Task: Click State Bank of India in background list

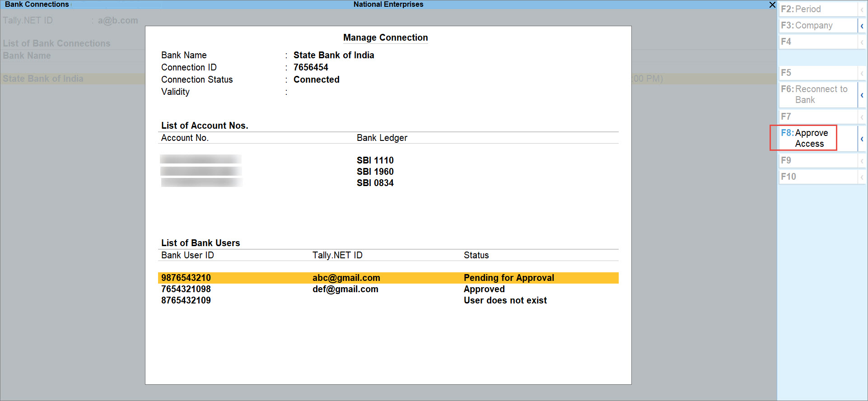Action: click(43, 79)
